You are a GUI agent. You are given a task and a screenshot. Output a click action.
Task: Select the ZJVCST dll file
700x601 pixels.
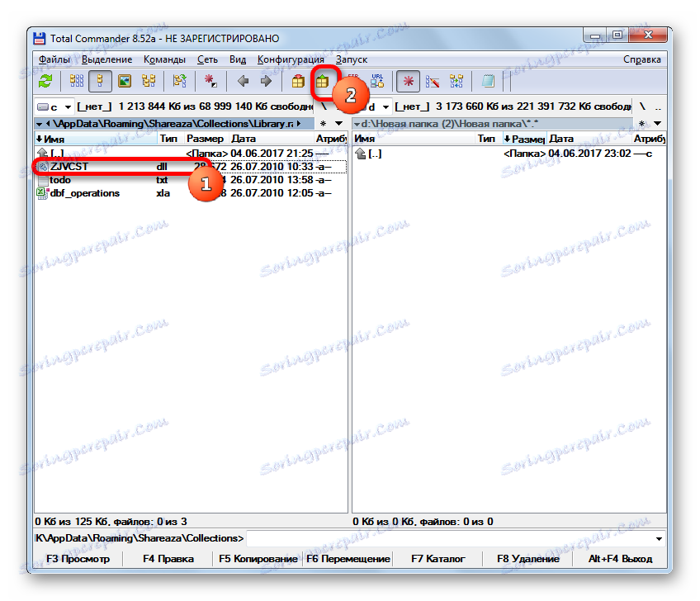191,167
